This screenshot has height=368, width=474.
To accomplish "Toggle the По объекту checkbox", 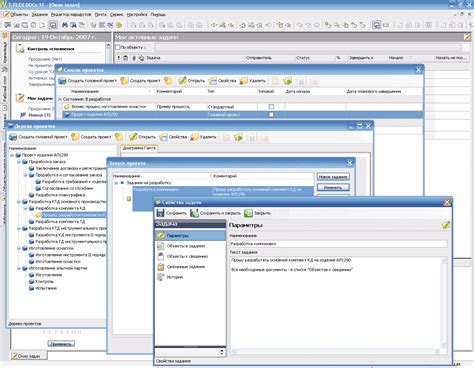I will tap(117, 47).
